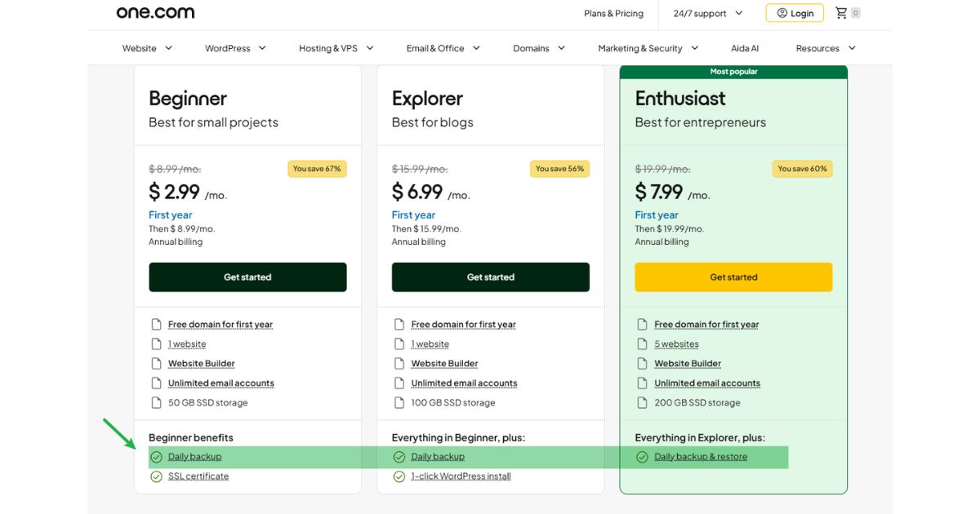Open the Hosting & VPS dropdown
Viewport: 980px width, 514px height.
[336, 48]
